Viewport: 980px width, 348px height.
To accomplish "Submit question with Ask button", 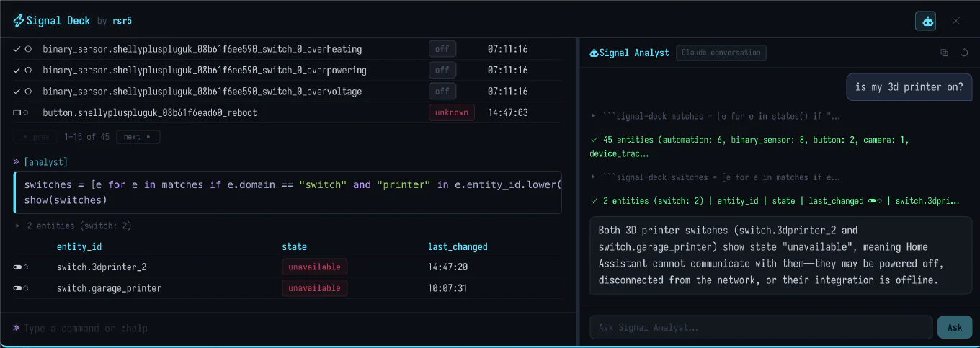I will [x=955, y=327].
